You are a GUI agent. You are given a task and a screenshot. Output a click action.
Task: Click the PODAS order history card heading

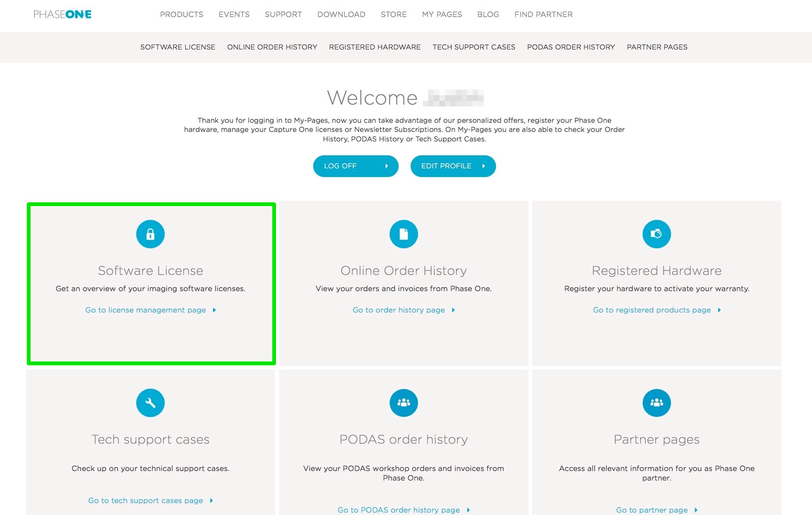pos(404,440)
